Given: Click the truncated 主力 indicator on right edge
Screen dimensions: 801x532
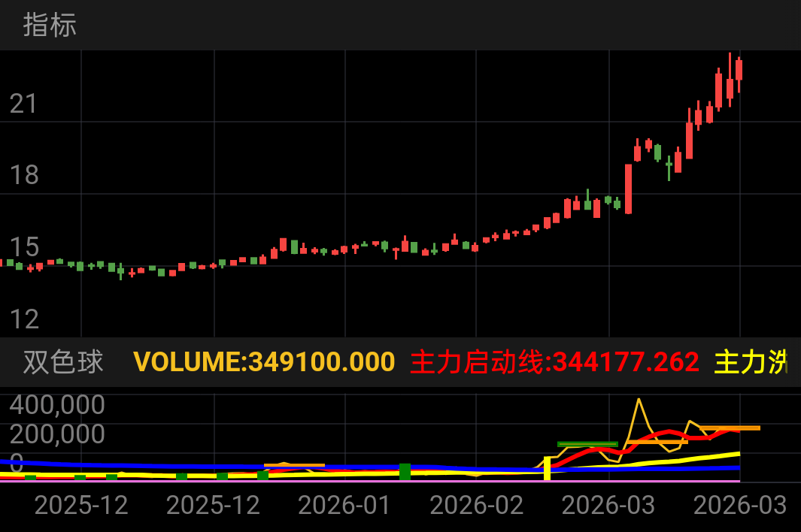Looking at the screenshot, I should [752, 361].
